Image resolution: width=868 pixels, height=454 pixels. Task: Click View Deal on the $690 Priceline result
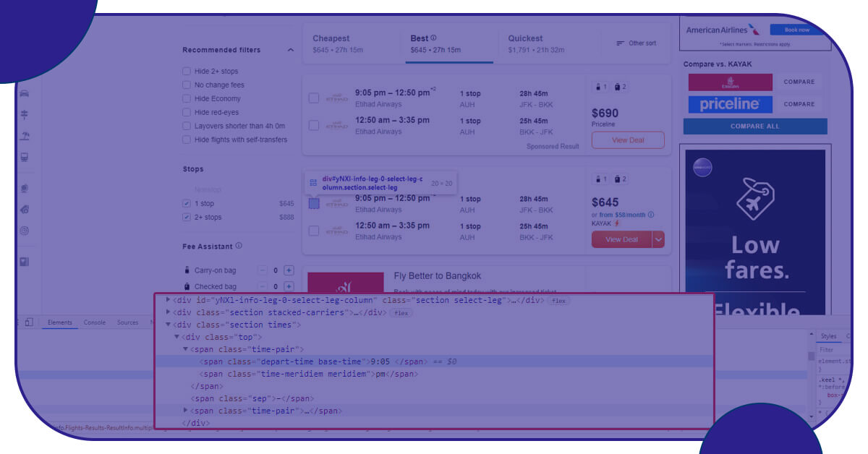(628, 140)
